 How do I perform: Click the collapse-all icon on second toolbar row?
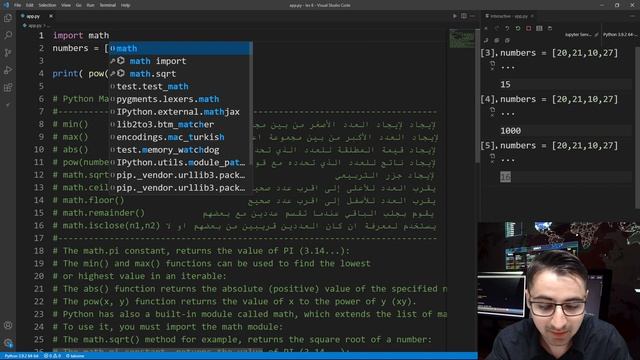click(x=507, y=40)
